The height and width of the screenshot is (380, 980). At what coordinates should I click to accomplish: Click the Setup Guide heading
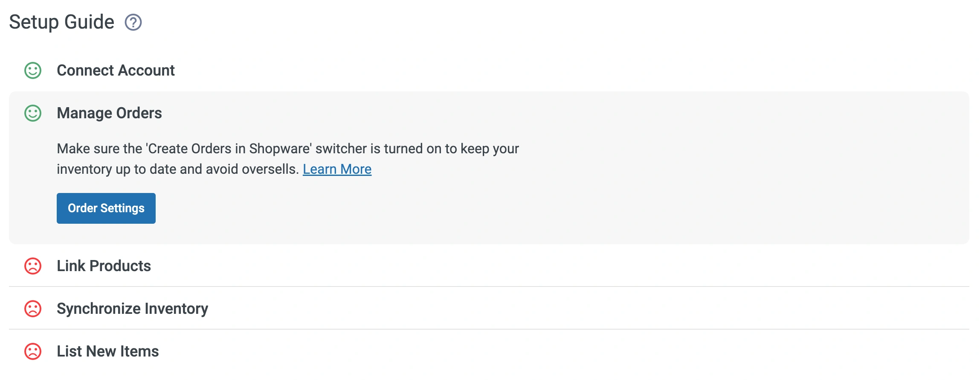[x=62, y=22]
